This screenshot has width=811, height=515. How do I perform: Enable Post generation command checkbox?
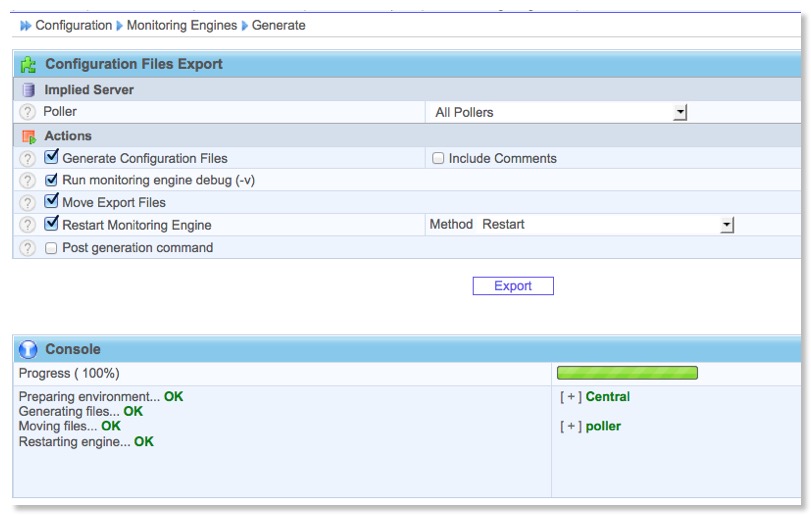(52, 248)
